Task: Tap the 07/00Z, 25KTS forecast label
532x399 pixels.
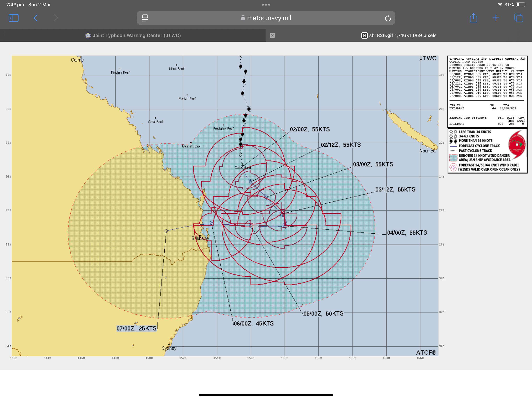Action: coord(137,328)
